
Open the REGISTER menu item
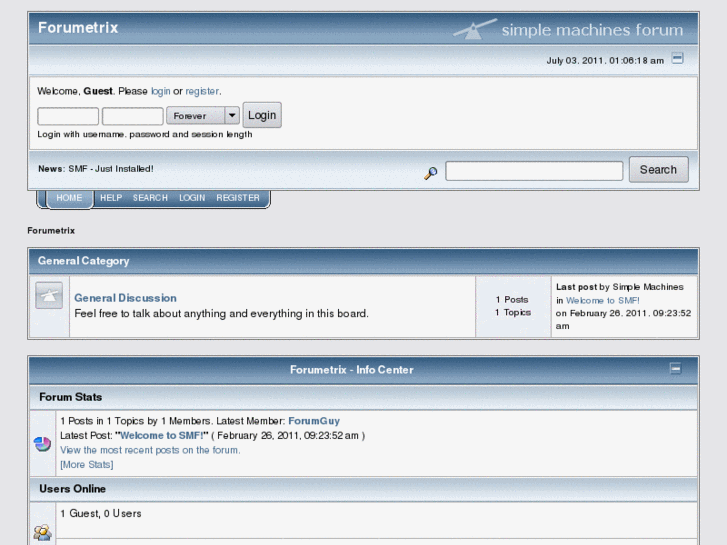pyautogui.click(x=238, y=198)
